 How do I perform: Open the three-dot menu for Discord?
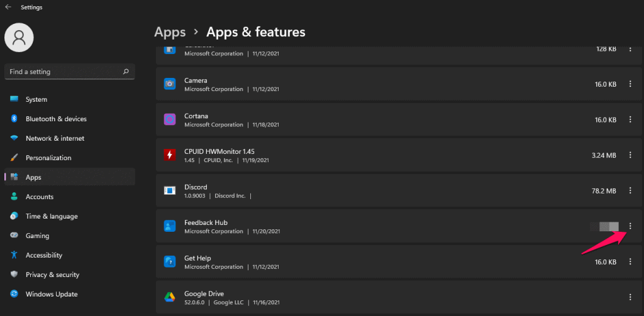tap(630, 190)
